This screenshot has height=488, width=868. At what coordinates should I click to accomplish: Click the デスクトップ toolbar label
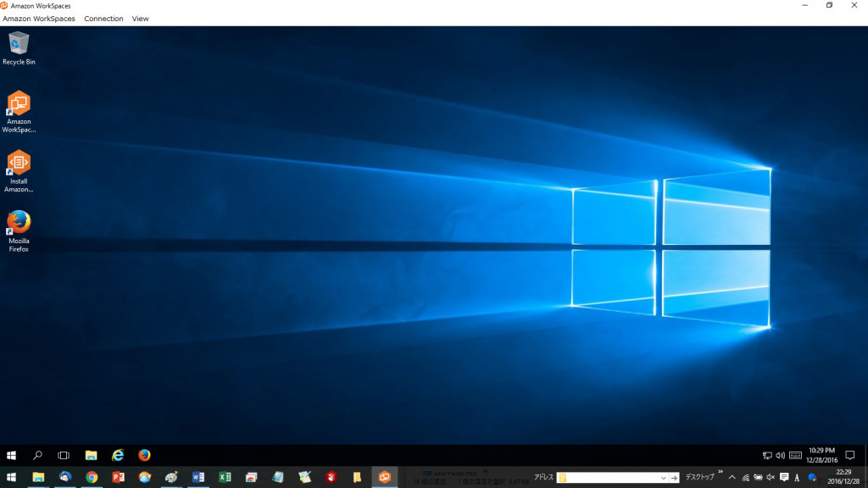tap(699, 477)
